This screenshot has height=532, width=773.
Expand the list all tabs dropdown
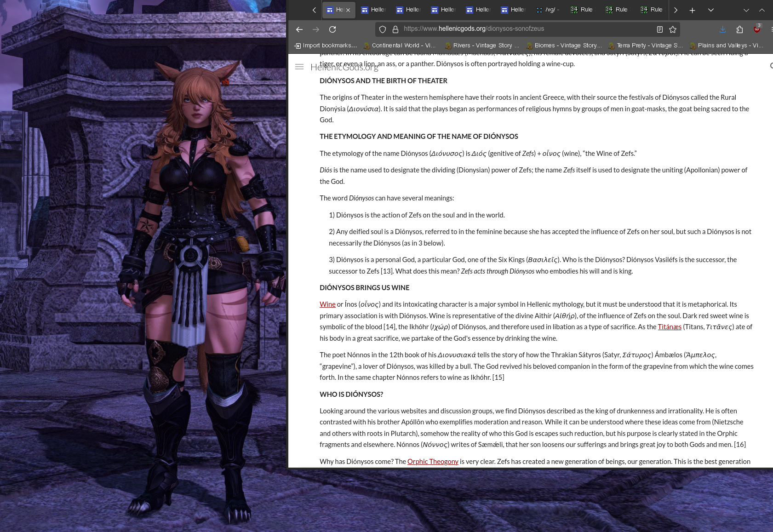click(x=711, y=10)
